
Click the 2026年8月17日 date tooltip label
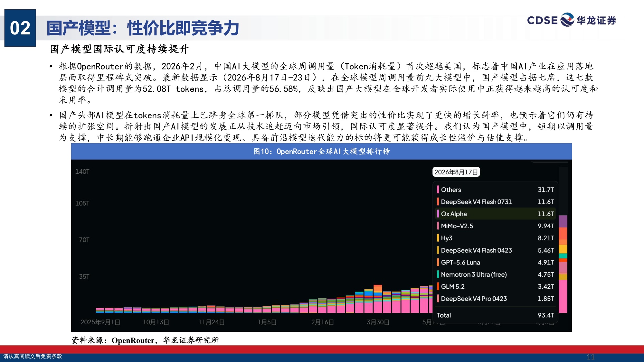[456, 172]
